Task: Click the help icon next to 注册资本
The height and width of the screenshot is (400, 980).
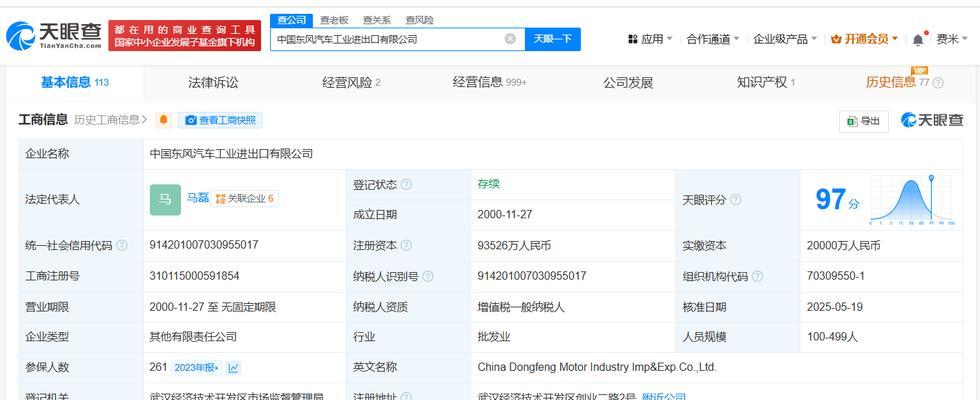Action: point(406,246)
